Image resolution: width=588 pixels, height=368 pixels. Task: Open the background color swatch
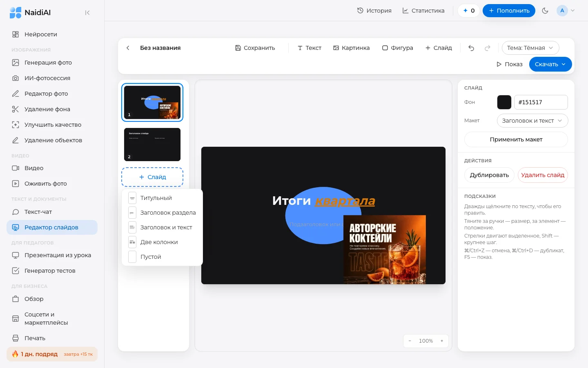[504, 102]
